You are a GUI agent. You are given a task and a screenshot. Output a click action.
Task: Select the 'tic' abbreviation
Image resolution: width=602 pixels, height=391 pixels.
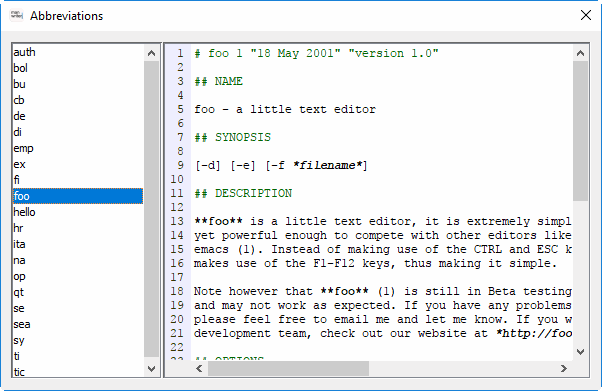pyautogui.click(x=78, y=372)
